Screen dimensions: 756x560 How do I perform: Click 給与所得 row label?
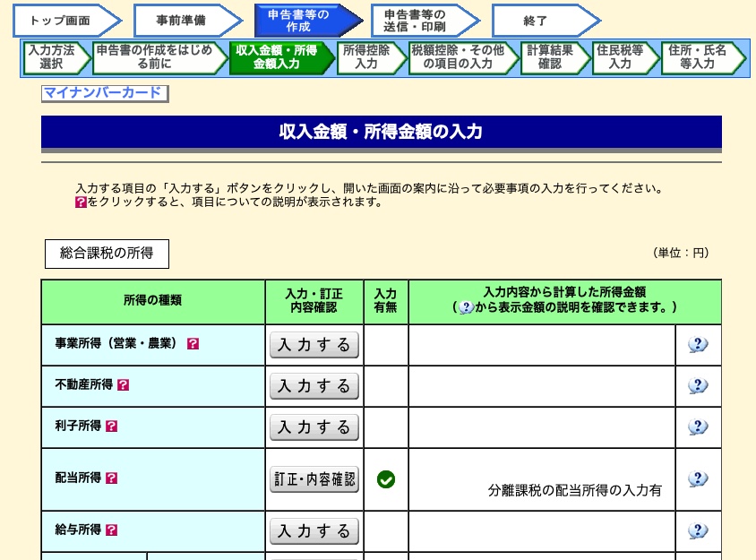[78, 530]
